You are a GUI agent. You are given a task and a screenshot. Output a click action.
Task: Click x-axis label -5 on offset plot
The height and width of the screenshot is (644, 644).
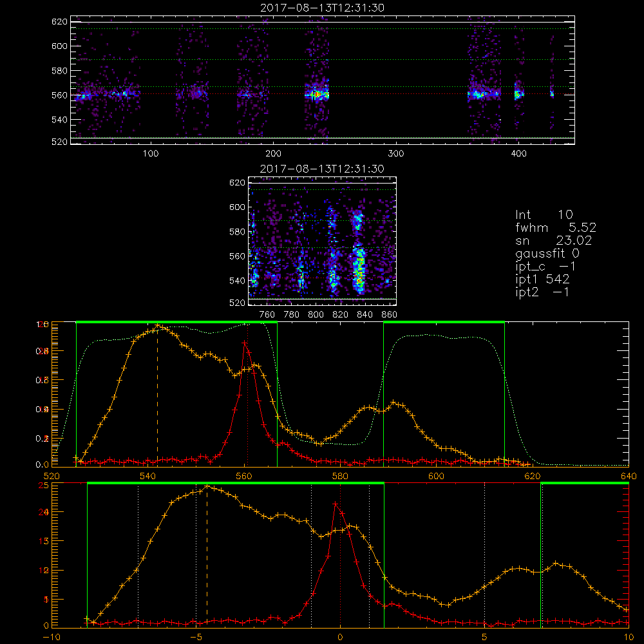coord(196,637)
